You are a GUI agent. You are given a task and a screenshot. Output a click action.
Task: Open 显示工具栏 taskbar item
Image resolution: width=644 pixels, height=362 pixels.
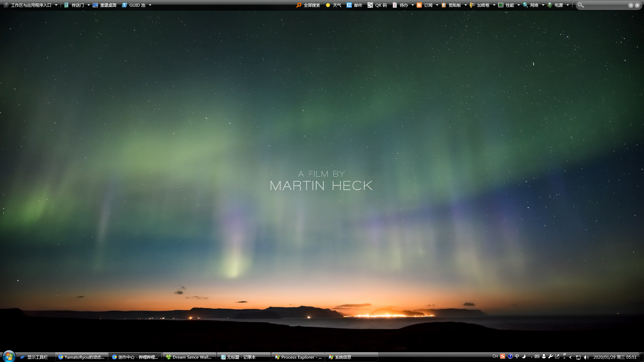(34, 357)
